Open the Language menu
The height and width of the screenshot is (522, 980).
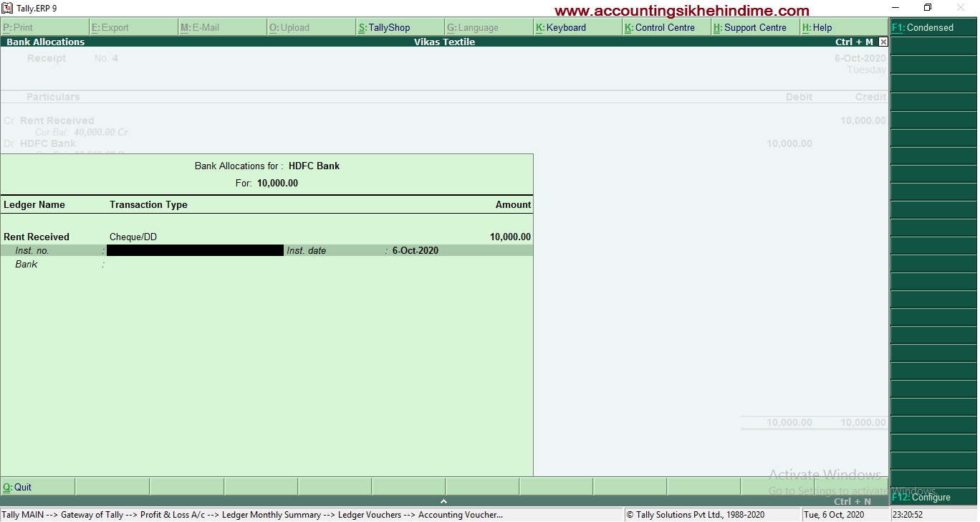pyautogui.click(x=489, y=27)
